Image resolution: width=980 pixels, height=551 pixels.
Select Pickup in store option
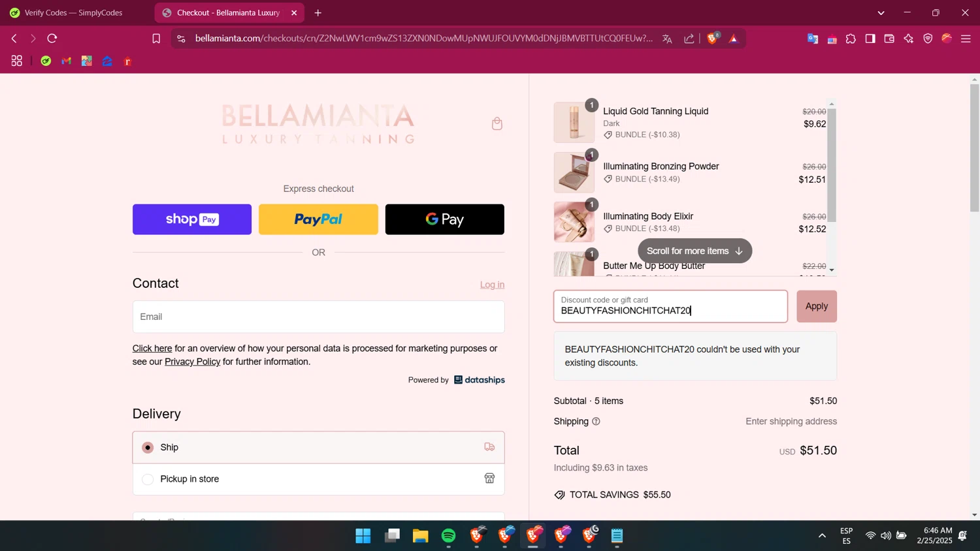point(319,479)
